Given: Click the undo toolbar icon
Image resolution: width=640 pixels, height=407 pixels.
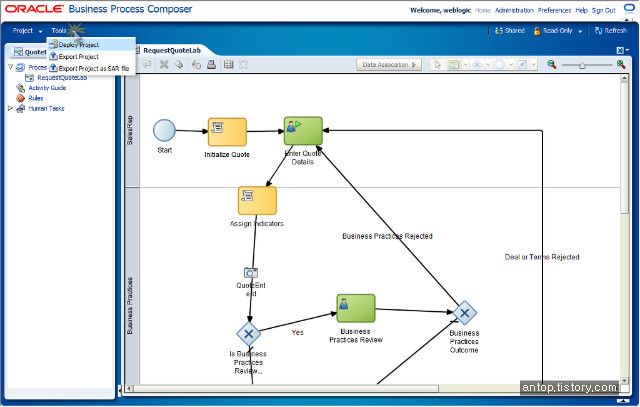Looking at the screenshot, I should [x=196, y=64].
